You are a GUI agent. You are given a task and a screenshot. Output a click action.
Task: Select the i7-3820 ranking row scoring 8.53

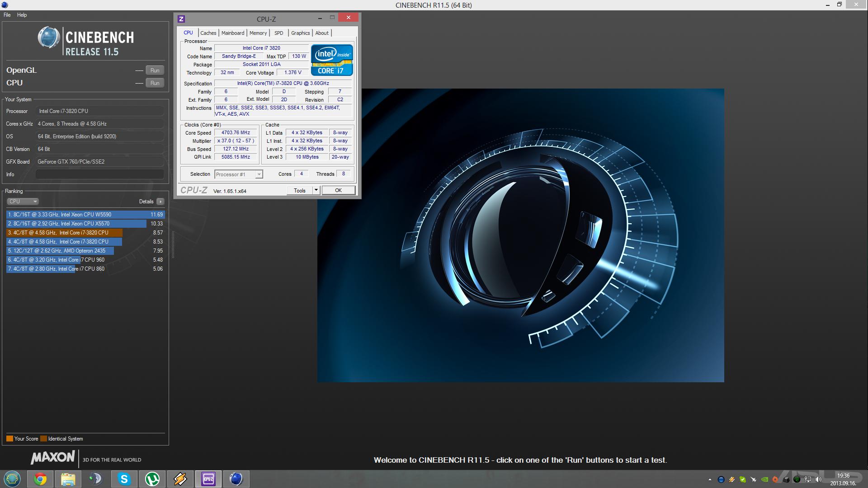tap(85, 242)
